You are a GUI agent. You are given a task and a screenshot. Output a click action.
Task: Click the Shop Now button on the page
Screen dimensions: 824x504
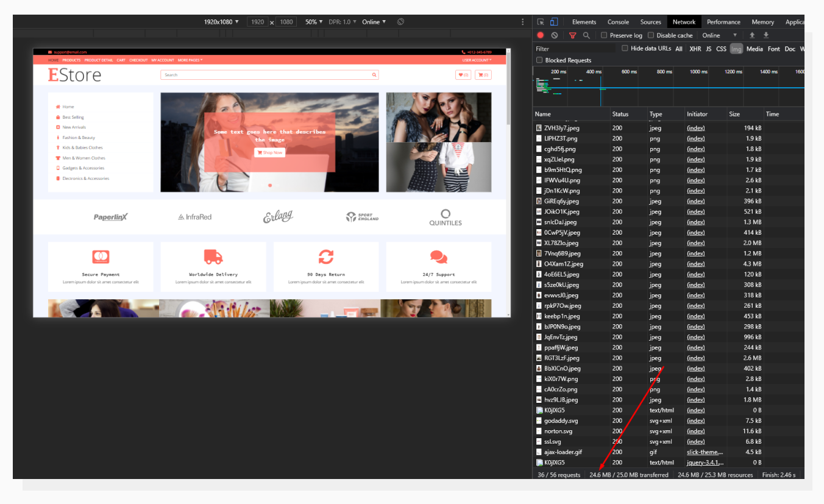click(269, 152)
